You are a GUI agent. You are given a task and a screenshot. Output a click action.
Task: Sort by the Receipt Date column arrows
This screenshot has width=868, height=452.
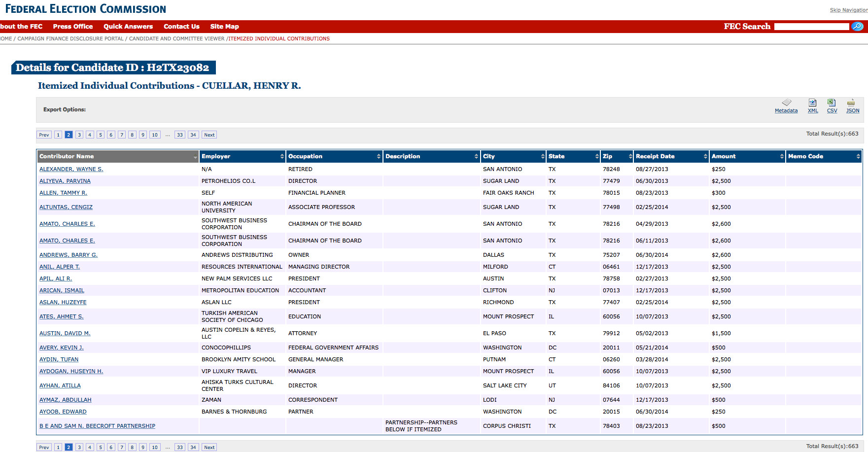coord(705,156)
